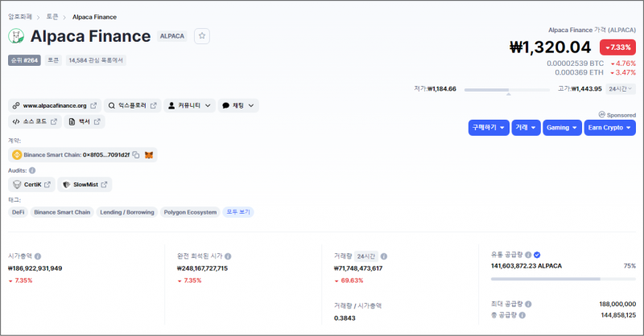Click the Sponsored label
Screen dimensions: 644x336
click(617, 115)
